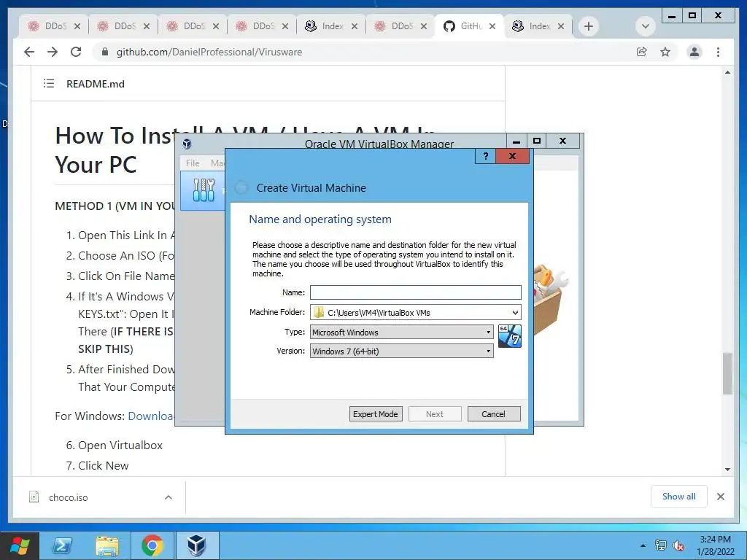Click the page vertical scrollbar thumb
This screenshot has height=560, width=747.
pos(727,373)
